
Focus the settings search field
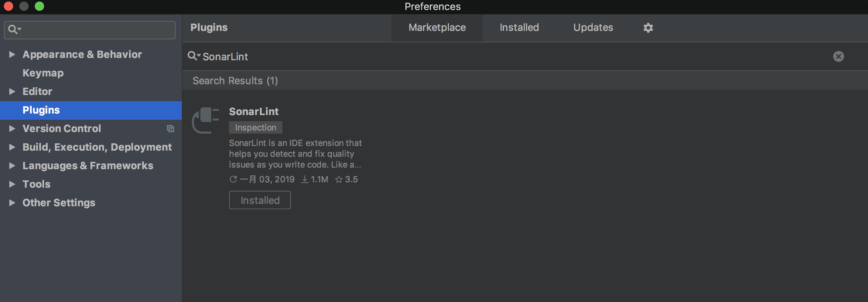coord(97,30)
